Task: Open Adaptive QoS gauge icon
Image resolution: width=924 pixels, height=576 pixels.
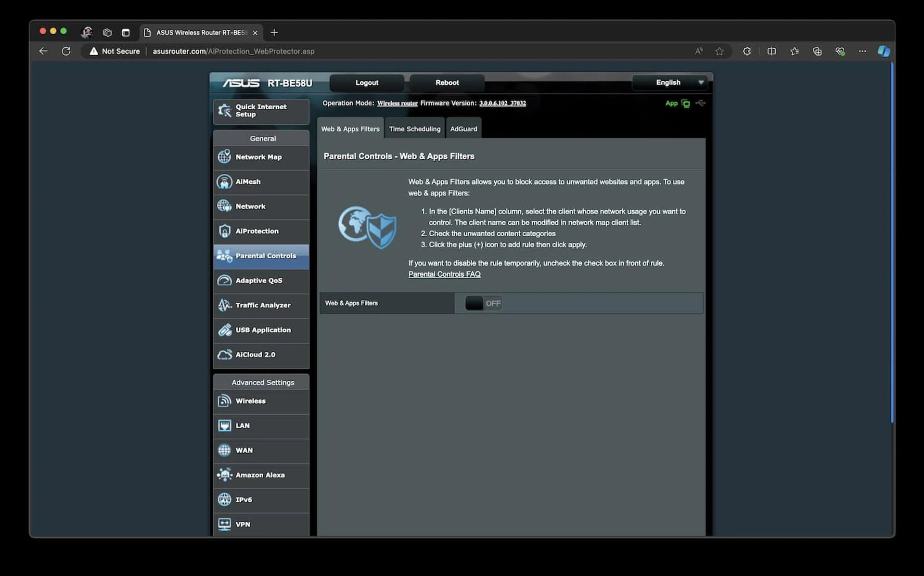Action: 224,280
